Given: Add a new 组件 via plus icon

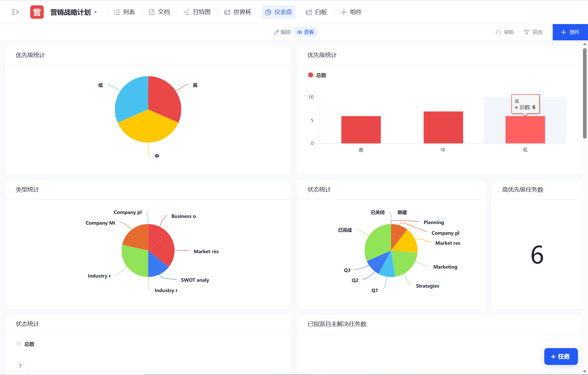Looking at the screenshot, I should pyautogui.click(x=344, y=12).
